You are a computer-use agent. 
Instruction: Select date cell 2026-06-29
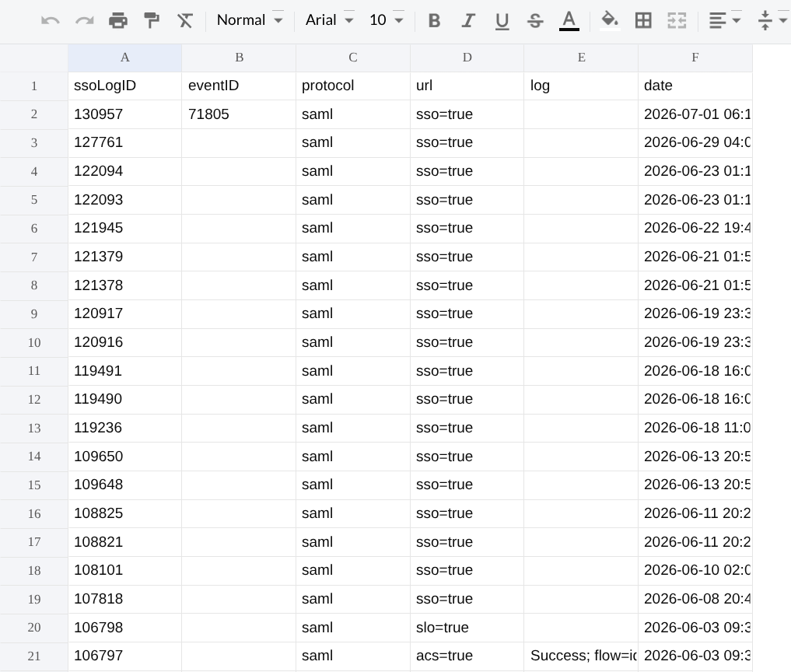point(695,143)
